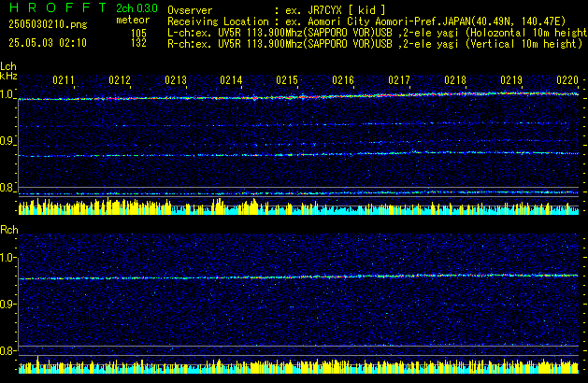Screen dimensions: 588x383
Task: Click the timestamp 25.05.03 02:10
Action: click(48, 43)
